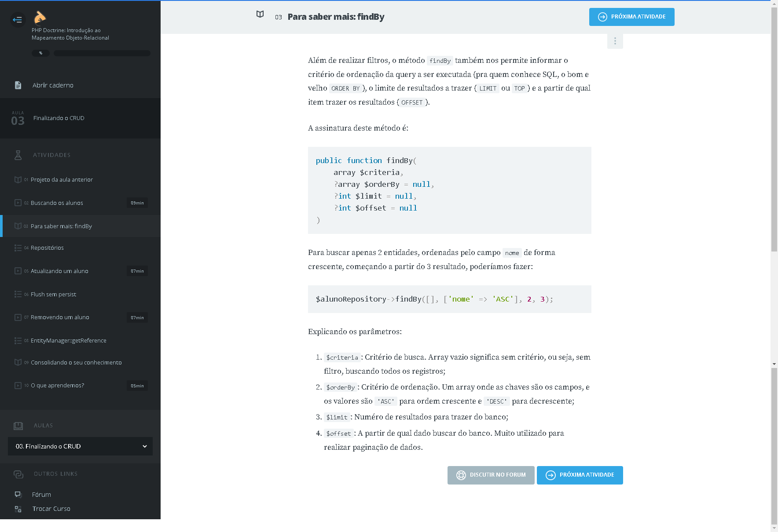
Task: Click the book icon beside the lesson title
Action: click(x=260, y=15)
